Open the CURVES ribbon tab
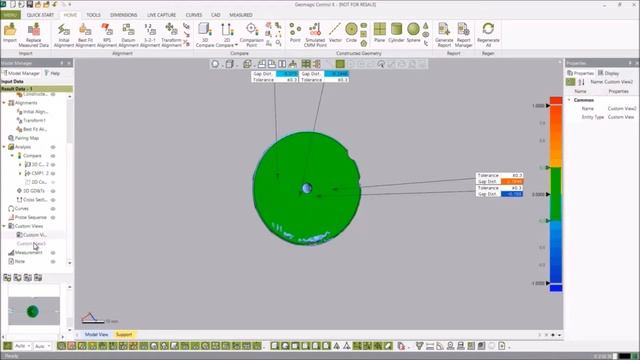This screenshot has width=640, height=360. click(x=194, y=15)
